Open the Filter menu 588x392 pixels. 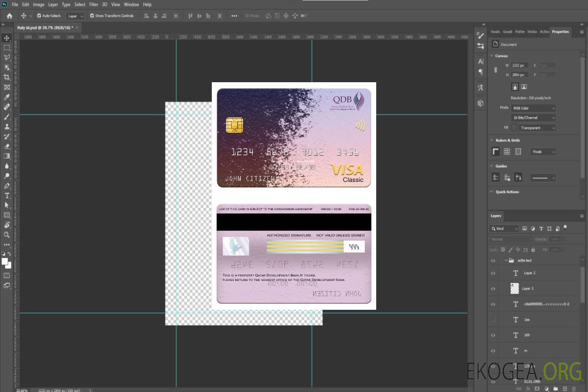(94, 4)
